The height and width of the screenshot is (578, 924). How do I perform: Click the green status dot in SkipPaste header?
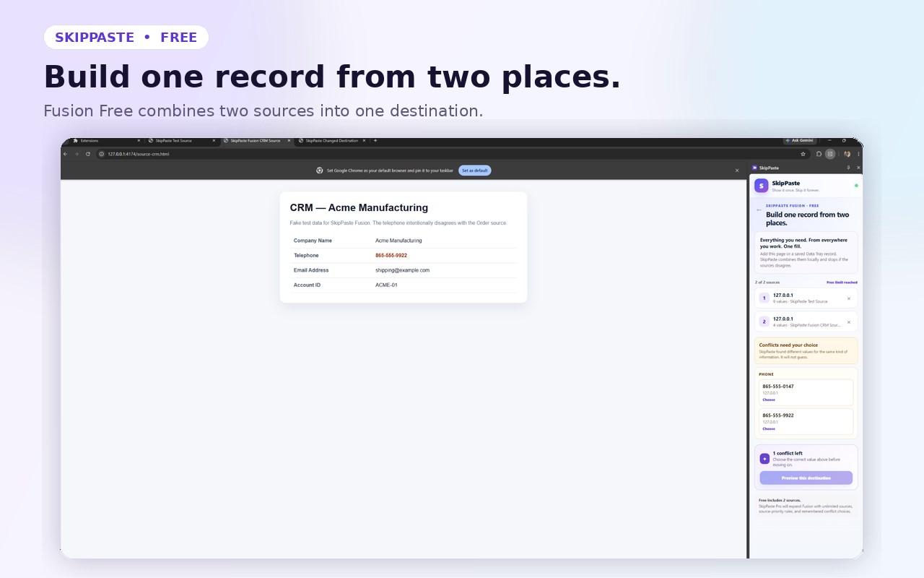(856, 186)
